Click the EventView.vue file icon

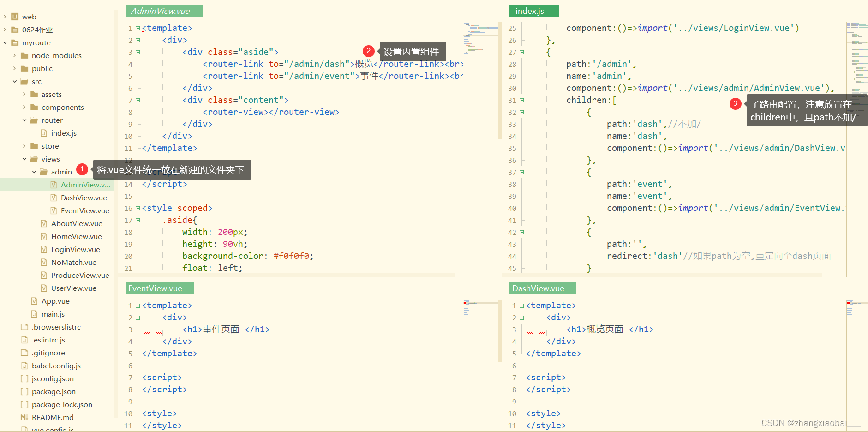point(54,210)
